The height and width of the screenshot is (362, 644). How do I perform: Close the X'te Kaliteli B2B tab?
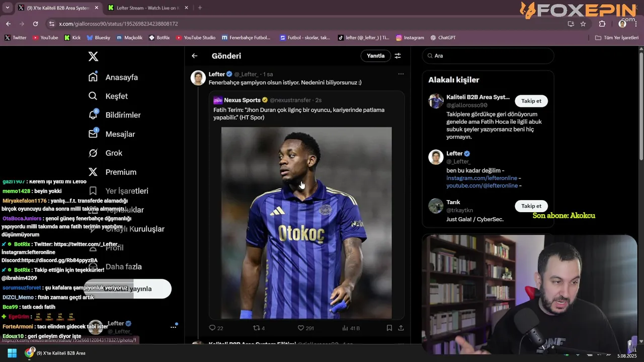[97, 8]
